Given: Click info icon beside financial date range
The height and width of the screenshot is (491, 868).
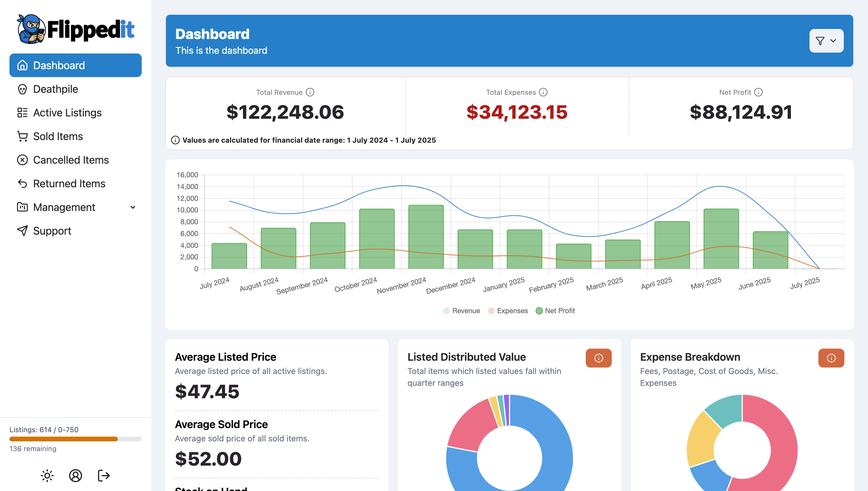Looking at the screenshot, I should 175,140.
